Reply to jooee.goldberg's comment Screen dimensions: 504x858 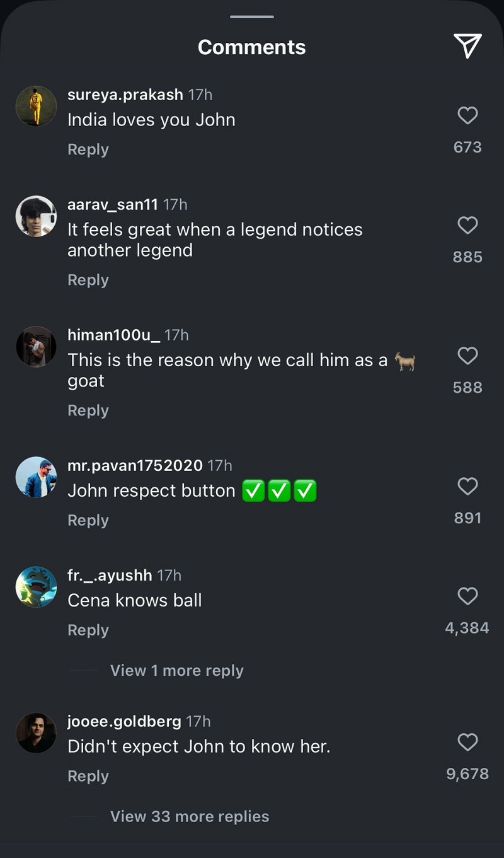88,776
